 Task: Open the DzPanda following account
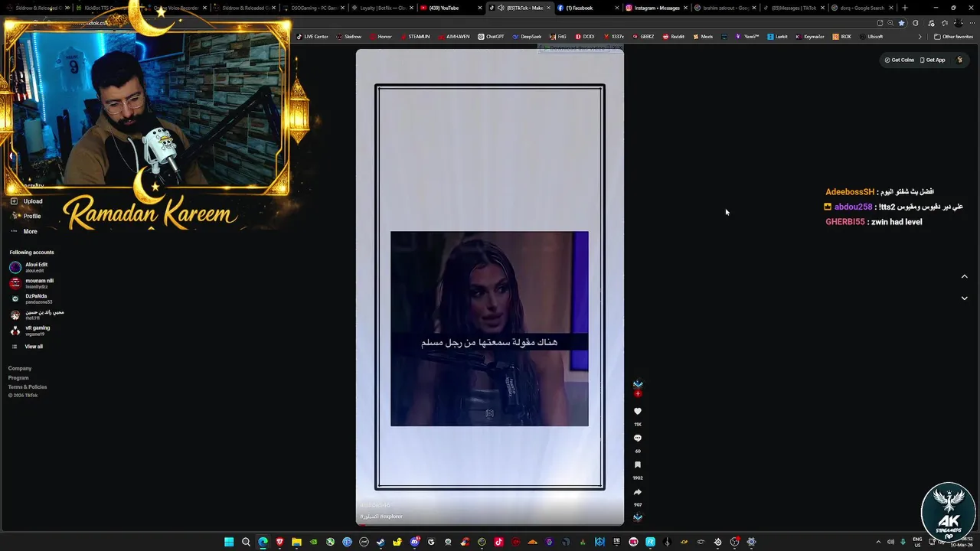pos(31,298)
